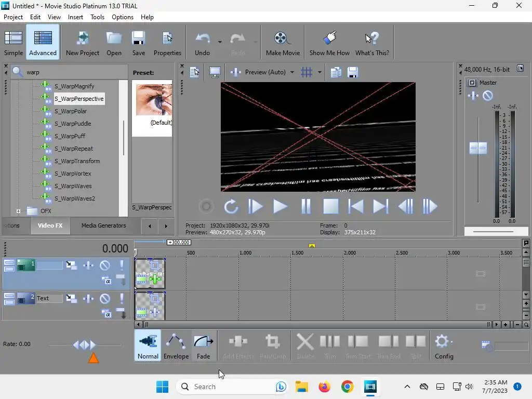Solo video track 1
Screen dimensions: 532x399
pyautogui.click(x=122, y=265)
